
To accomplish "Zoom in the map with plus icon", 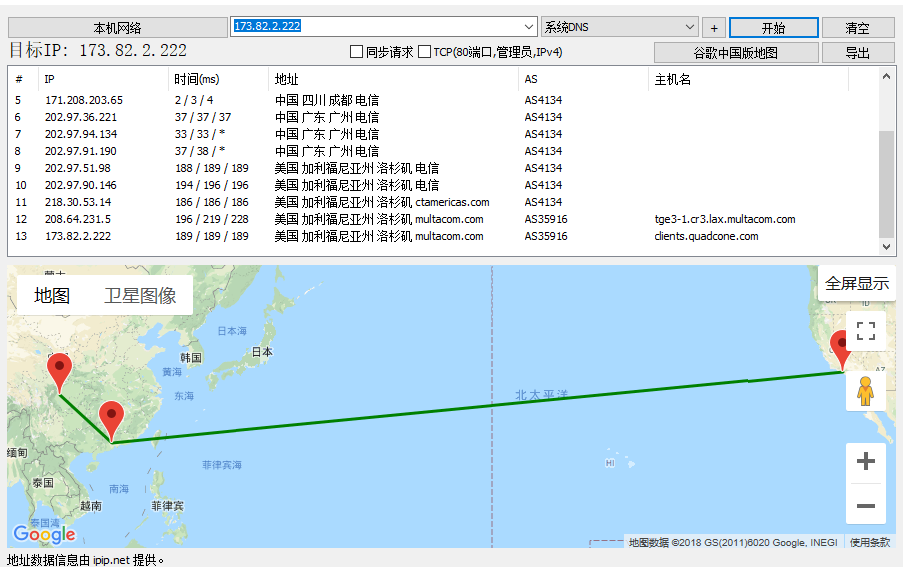I will tap(866, 462).
